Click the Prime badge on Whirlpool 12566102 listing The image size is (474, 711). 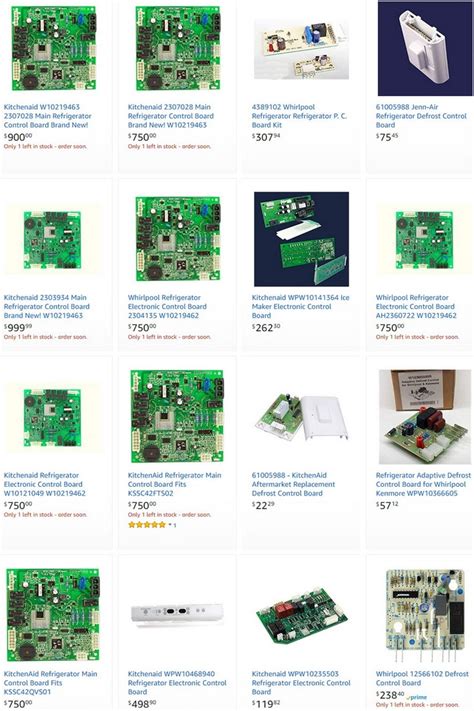[416, 697]
